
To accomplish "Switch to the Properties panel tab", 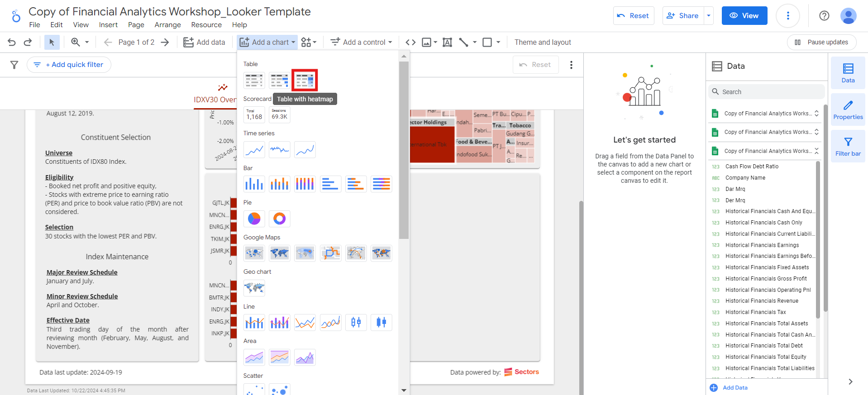I will [x=848, y=110].
